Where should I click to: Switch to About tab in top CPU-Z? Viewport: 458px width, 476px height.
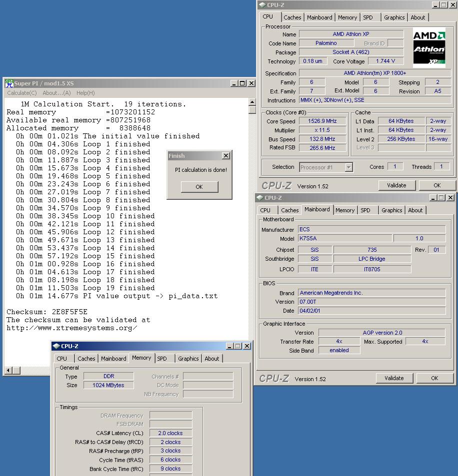coord(418,17)
